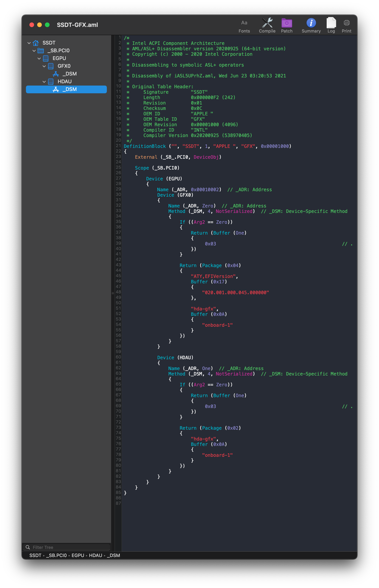This screenshot has height=588, width=379.
Task: Select the GFX0 tree item
Action: pos(64,66)
